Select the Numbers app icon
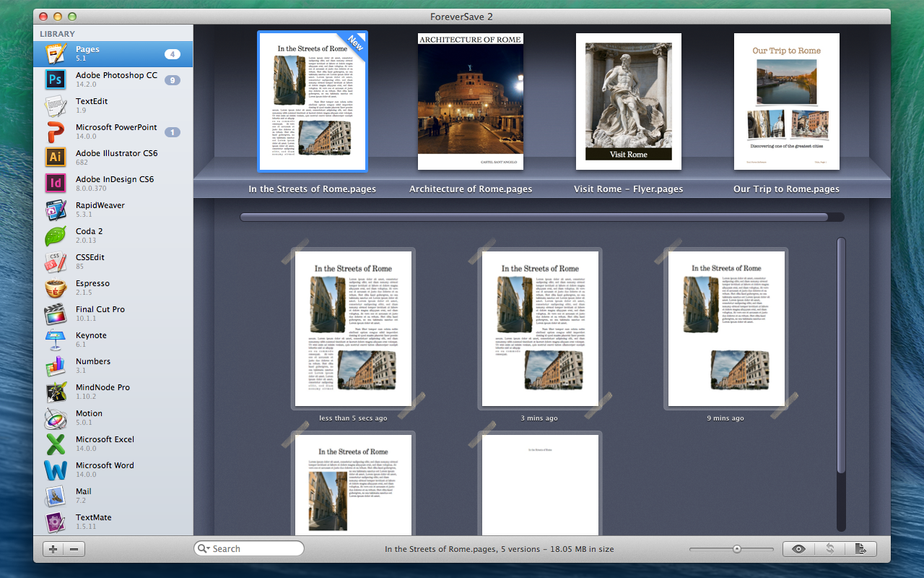The image size is (924, 578). point(56,366)
